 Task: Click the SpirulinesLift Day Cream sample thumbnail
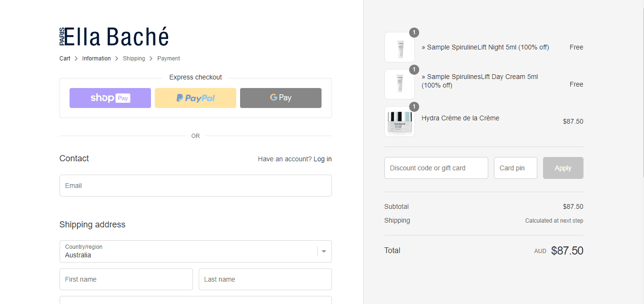coord(399,84)
